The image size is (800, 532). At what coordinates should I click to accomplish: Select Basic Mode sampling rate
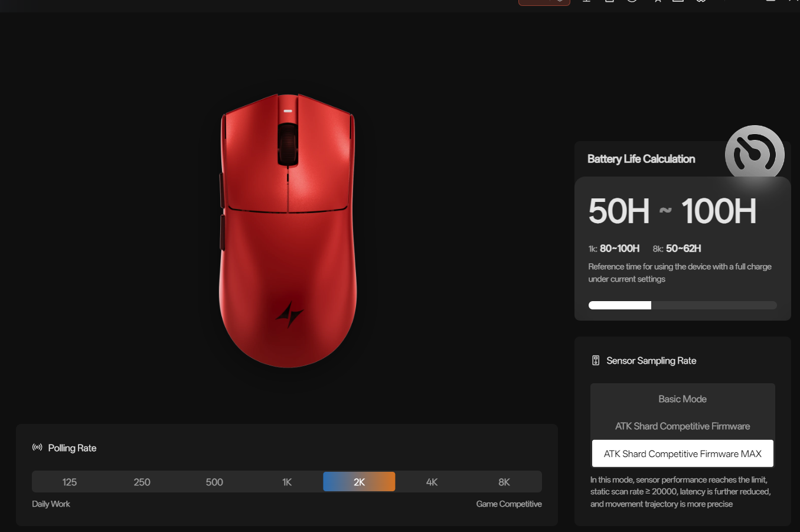[683, 399]
